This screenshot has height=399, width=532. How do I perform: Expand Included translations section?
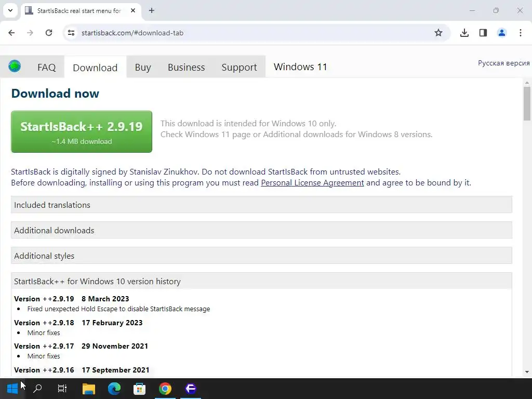261,205
